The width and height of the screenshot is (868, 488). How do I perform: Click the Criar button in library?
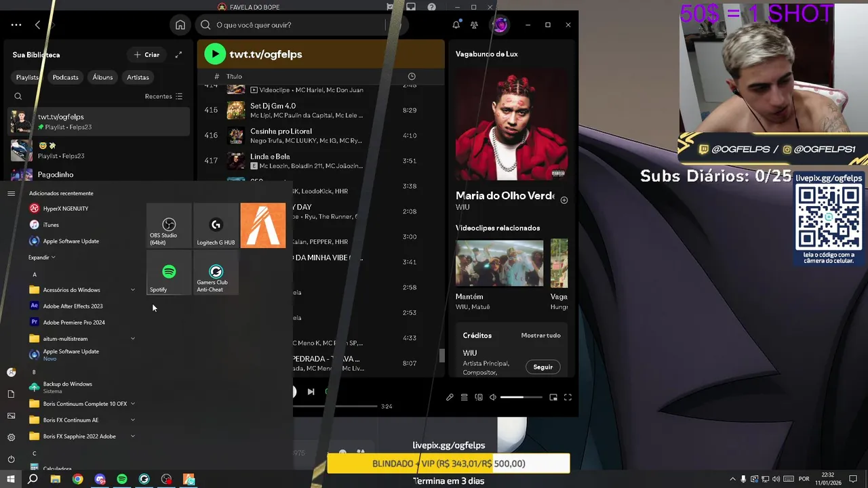click(x=146, y=55)
